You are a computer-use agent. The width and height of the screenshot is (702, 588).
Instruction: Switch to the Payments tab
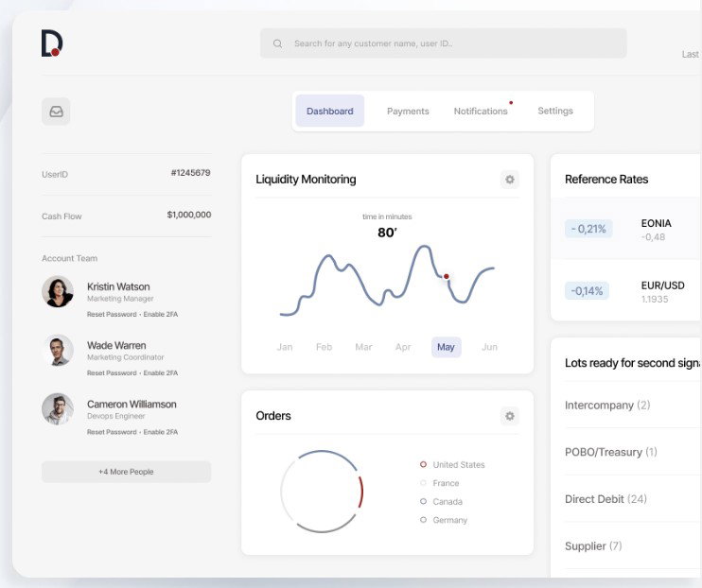tap(408, 111)
